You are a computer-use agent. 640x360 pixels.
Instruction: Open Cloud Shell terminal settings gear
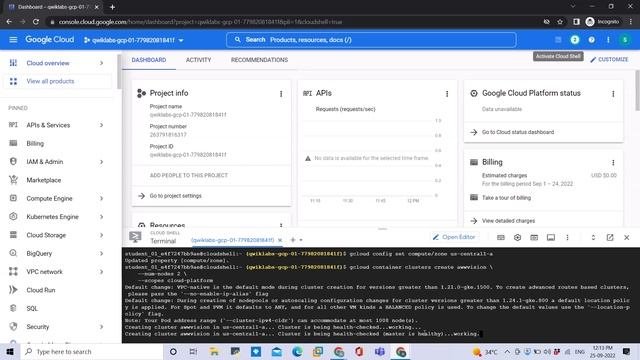pos(518,238)
